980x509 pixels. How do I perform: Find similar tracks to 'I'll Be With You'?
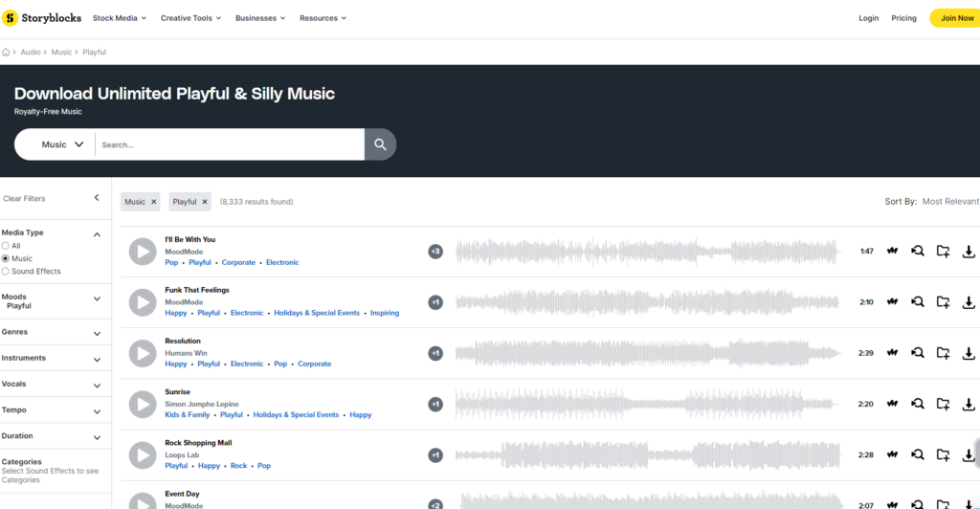tap(917, 252)
